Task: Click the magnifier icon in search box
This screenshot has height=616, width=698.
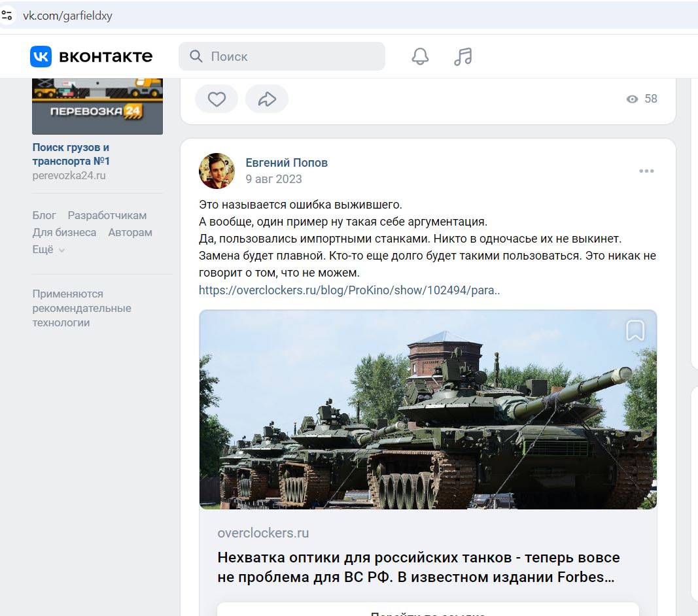Action: [x=196, y=56]
